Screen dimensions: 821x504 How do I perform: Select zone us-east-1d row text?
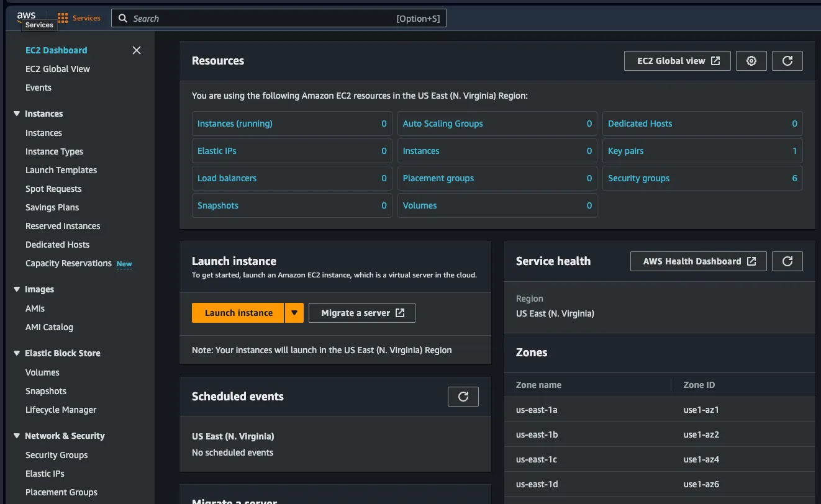(x=537, y=484)
